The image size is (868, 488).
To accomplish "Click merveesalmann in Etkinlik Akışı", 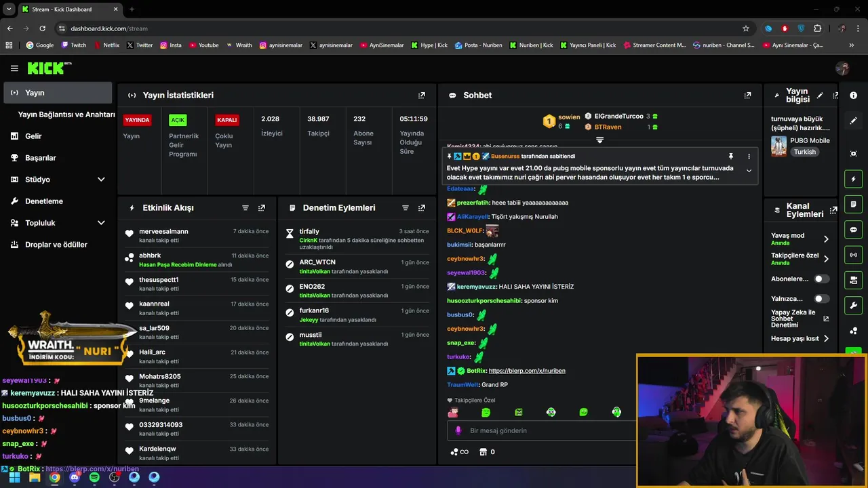I will coord(163,232).
